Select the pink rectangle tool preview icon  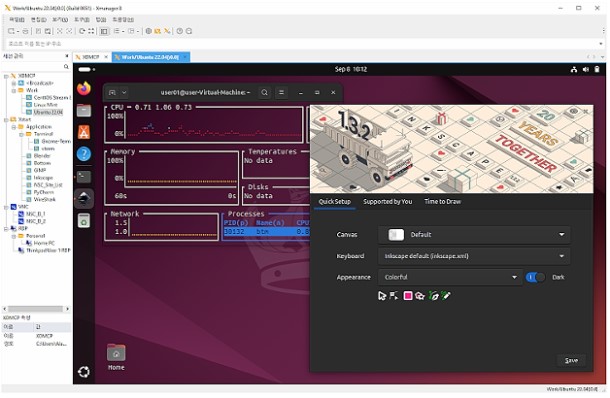click(x=408, y=296)
